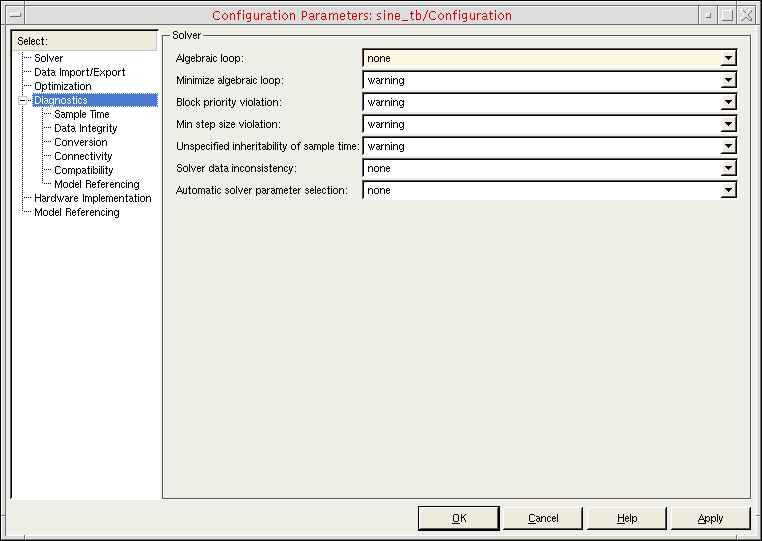Open Min step size violation dropdown

[729, 124]
